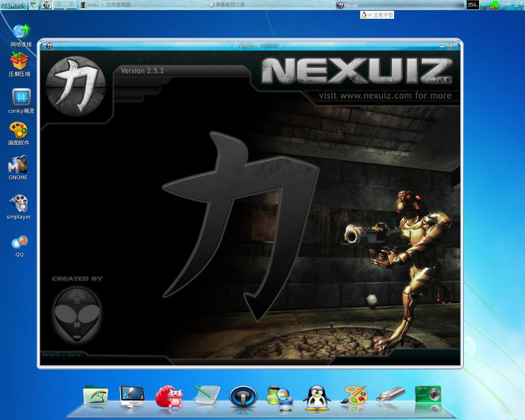The image size is (525, 420).
Task: Select Nexuiz entry in the taskbar
Action: click(x=399, y=5)
